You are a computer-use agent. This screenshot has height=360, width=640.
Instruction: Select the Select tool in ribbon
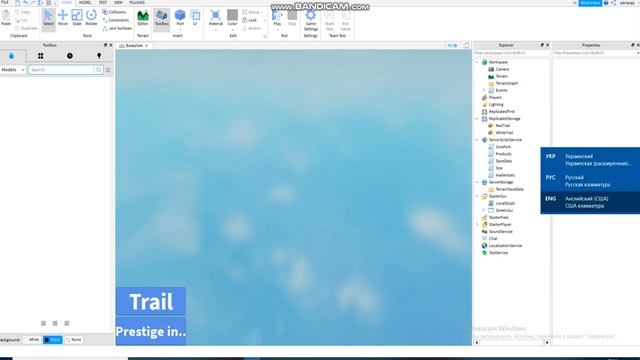(x=49, y=18)
